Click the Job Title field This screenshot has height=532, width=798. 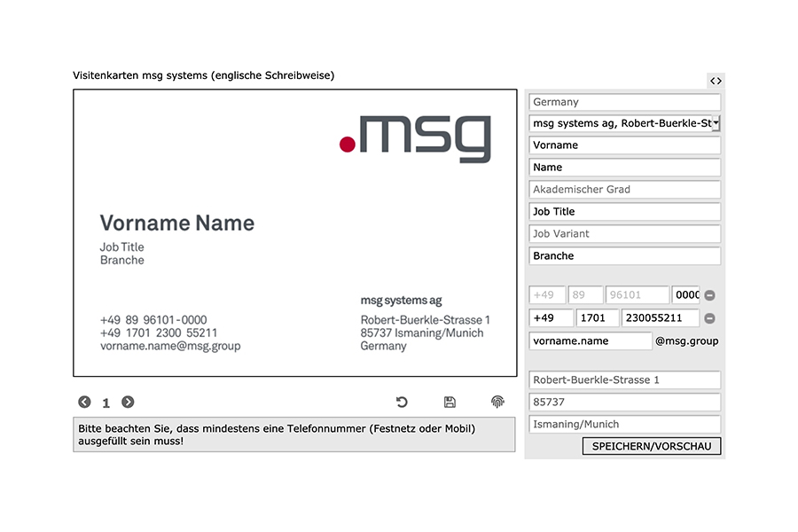click(624, 211)
